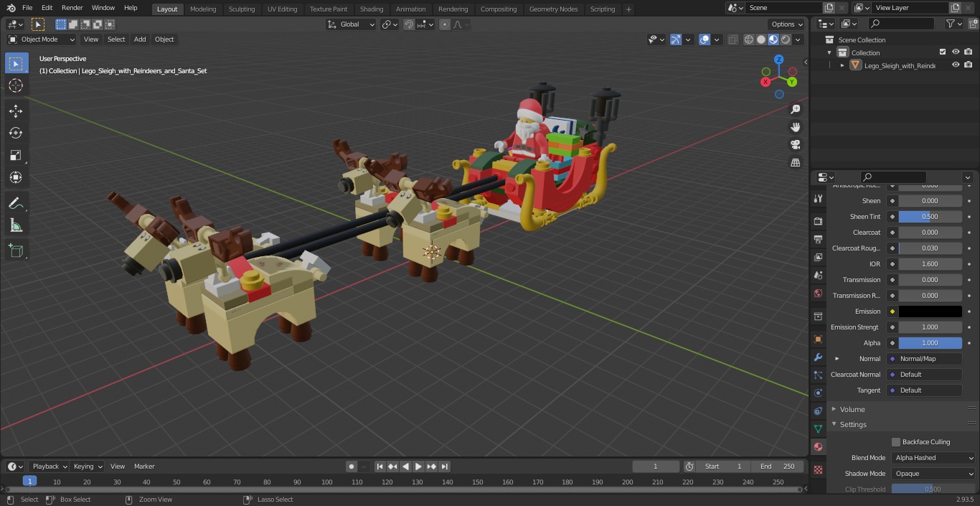The width and height of the screenshot is (980, 506).
Task: Expand the Normal input disclosure triangle
Action: click(x=837, y=359)
